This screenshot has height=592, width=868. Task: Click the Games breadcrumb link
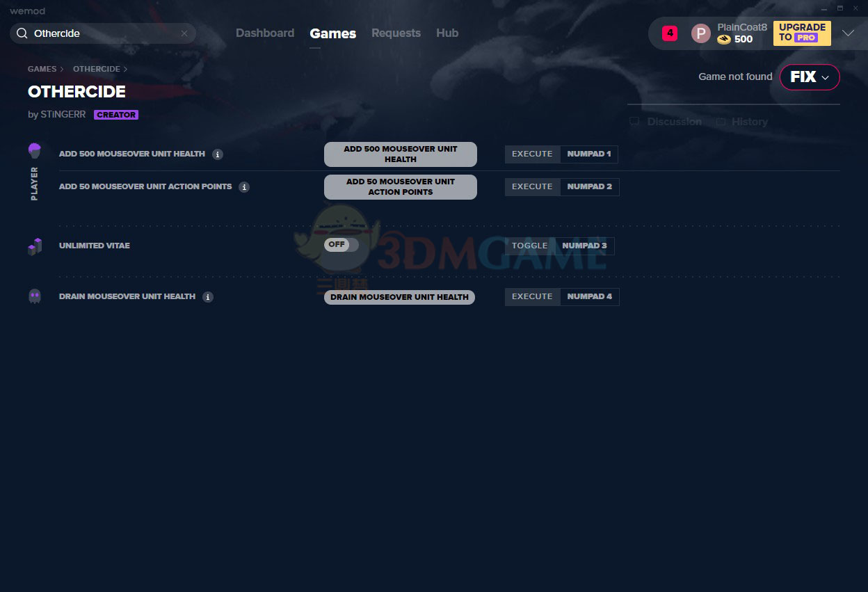coord(42,69)
